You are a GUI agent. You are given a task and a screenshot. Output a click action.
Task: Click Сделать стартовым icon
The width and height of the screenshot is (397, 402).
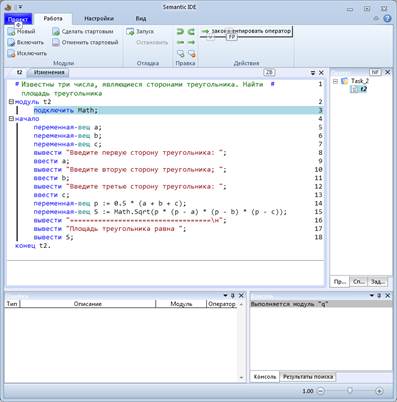(x=56, y=32)
